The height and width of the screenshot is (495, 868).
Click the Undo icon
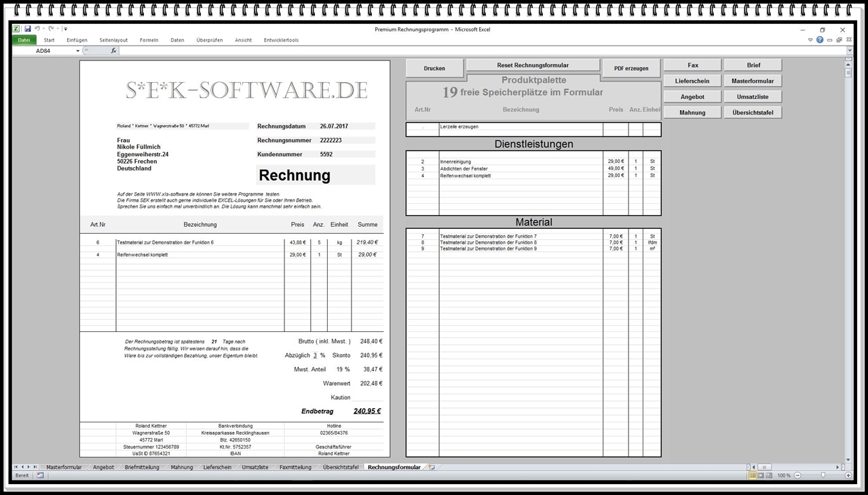[39, 29]
